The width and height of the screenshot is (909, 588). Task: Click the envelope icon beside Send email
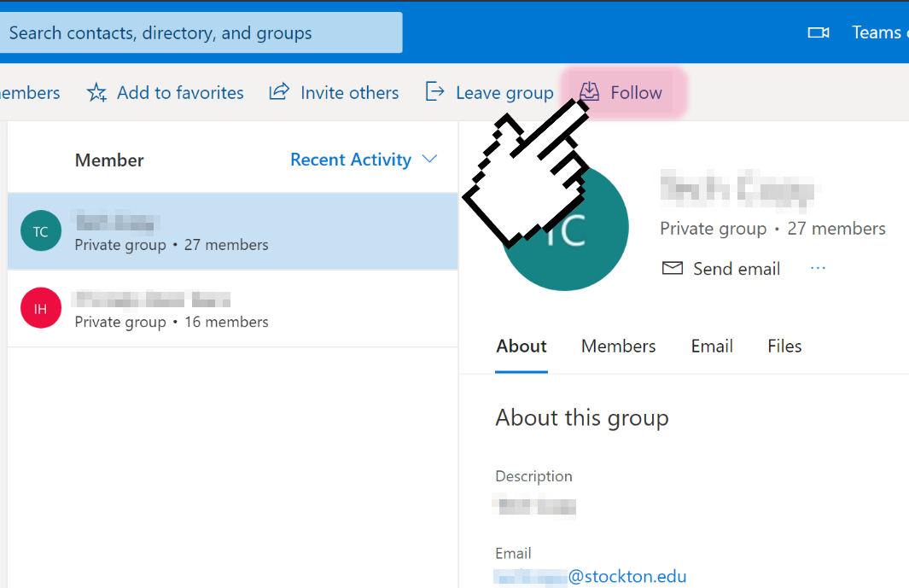click(673, 268)
